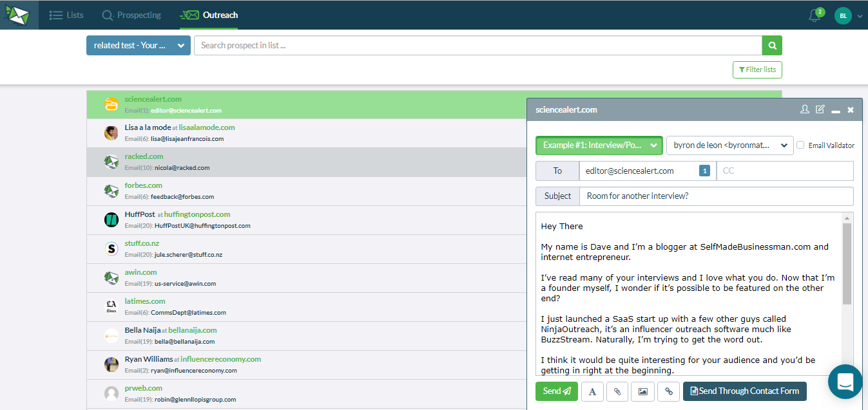Image resolution: width=868 pixels, height=410 pixels.
Task: Click the green search magnifier button
Action: click(772, 45)
